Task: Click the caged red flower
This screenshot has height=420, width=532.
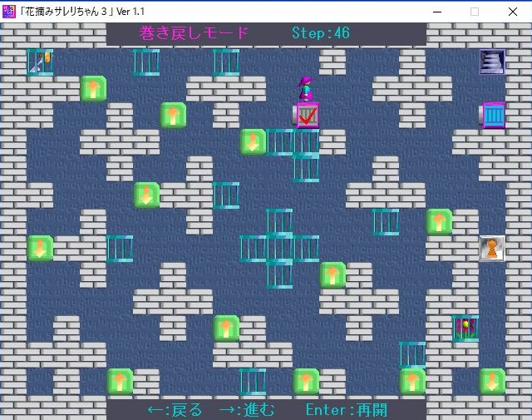Action: point(465,327)
